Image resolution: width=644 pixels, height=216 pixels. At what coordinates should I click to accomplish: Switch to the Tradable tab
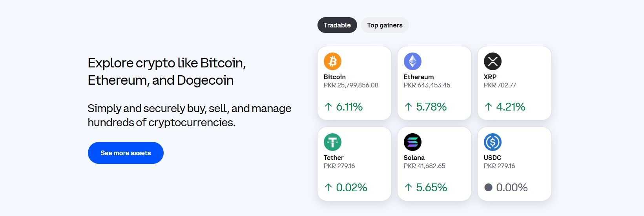click(x=337, y=25)
